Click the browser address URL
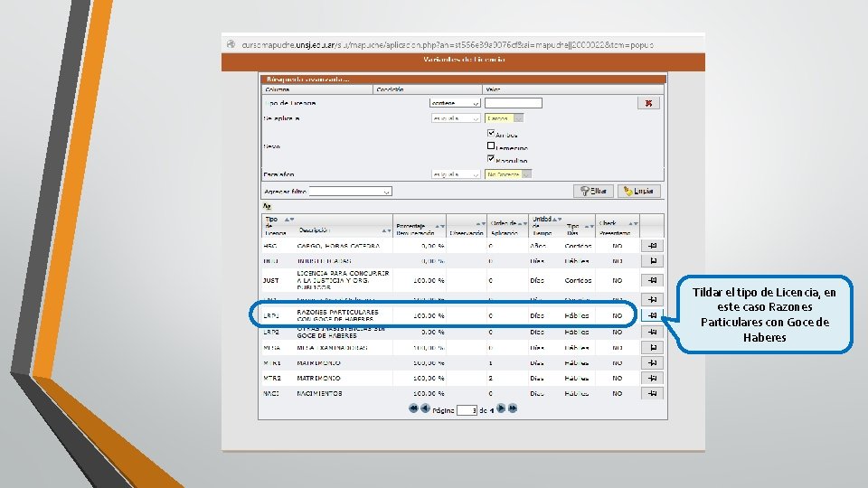This screenshot has width=868, height=488. coord(448,45)
